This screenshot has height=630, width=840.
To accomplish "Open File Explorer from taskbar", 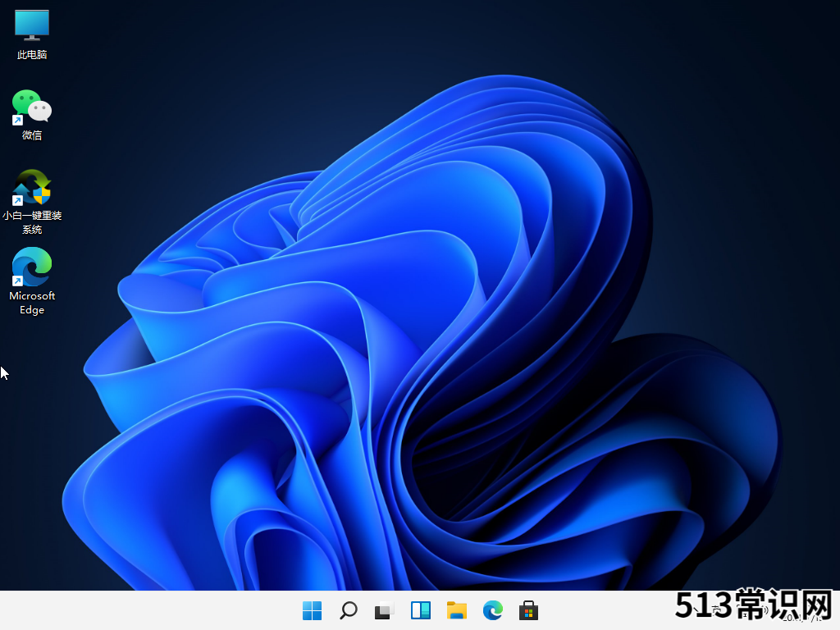I will (x=456, y=610).
